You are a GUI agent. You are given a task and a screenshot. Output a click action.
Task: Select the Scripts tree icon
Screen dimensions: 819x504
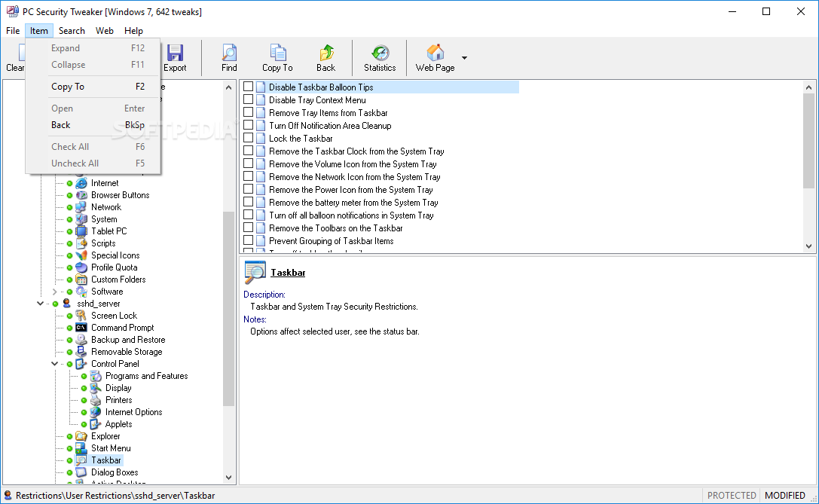click(x=81, y=243)
